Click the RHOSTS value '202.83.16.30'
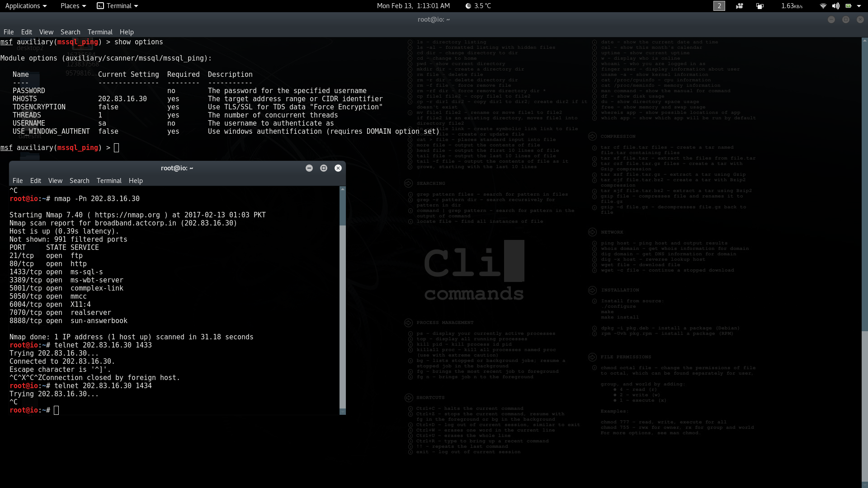Screen dimensions: 868x488 coord(123,99)
